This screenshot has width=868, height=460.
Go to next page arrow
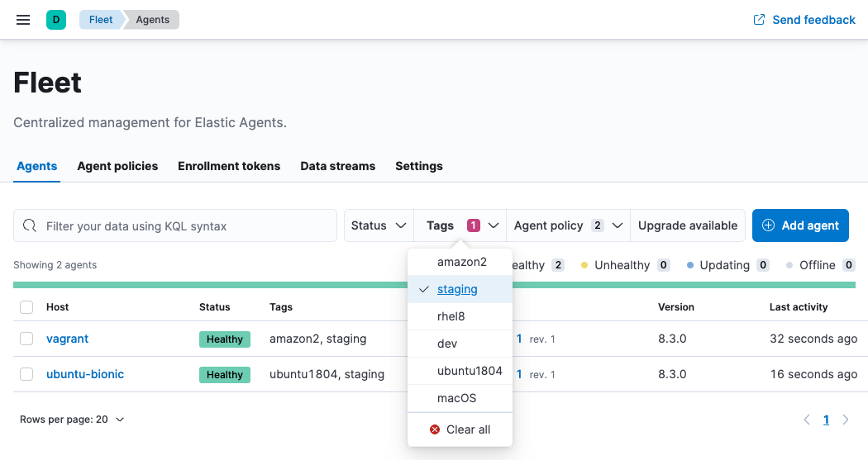click(x=846, y=420)
